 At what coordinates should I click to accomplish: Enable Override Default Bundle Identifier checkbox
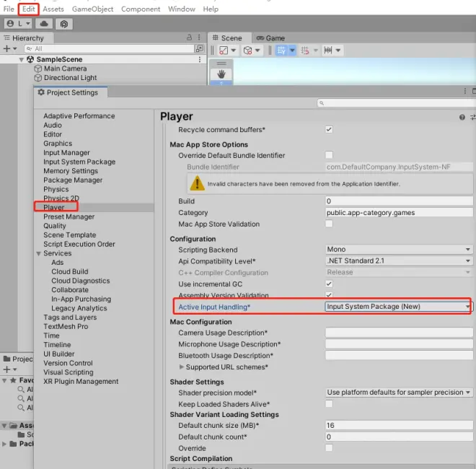tap(329, 155)
